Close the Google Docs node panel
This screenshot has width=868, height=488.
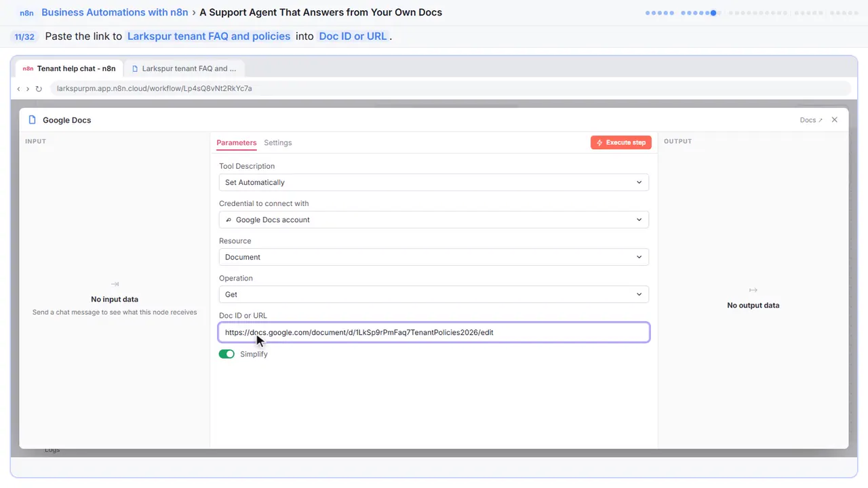[835, 120]
